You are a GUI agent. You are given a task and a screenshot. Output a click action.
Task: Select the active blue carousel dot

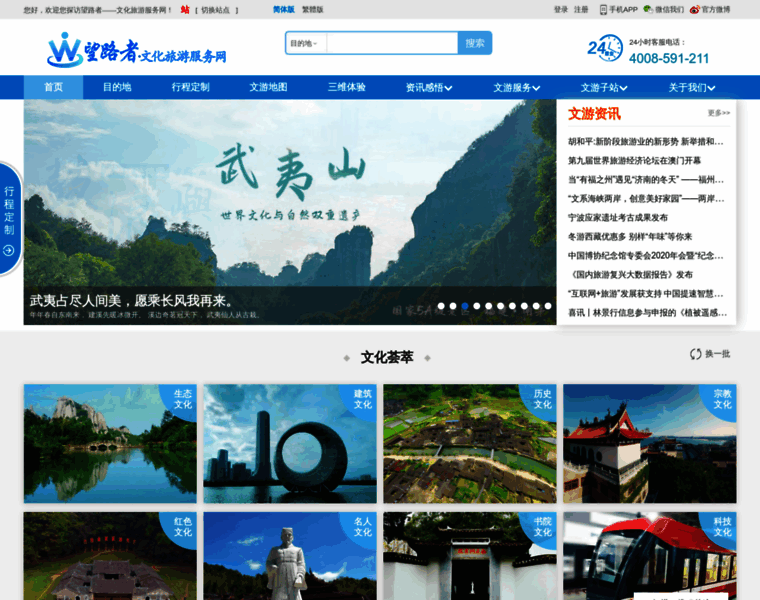point(465,306)
